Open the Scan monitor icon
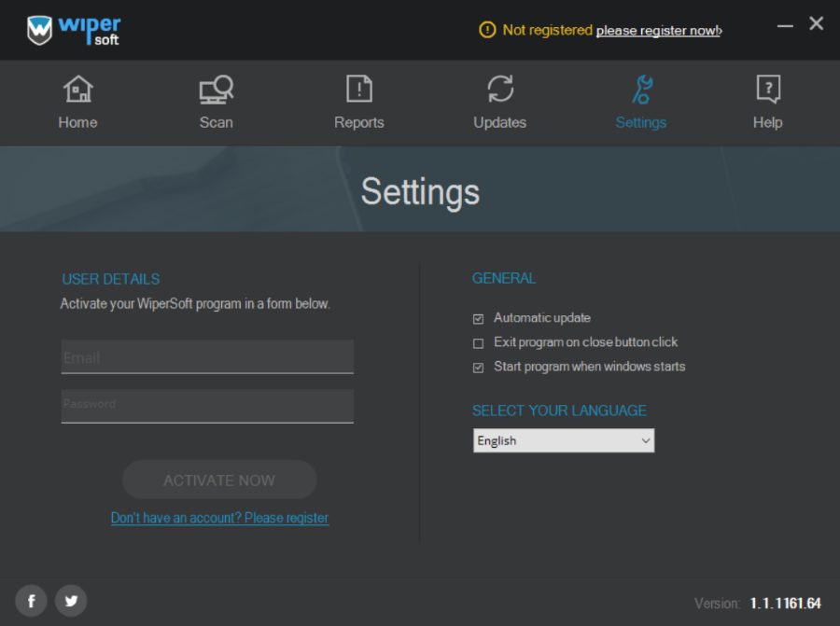 (216, 90)
